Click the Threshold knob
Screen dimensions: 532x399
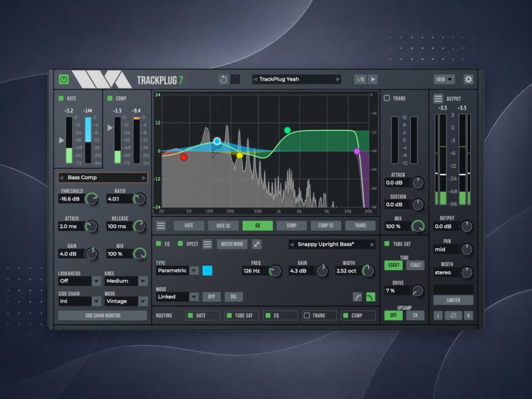pyautogui.click(x=91, y=199)
